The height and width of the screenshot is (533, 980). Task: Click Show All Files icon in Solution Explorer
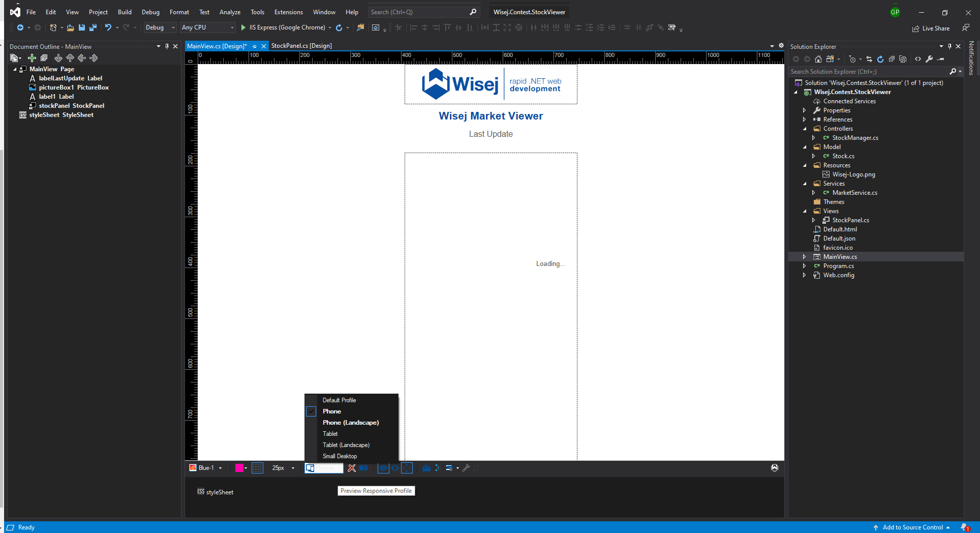point(903,59)
